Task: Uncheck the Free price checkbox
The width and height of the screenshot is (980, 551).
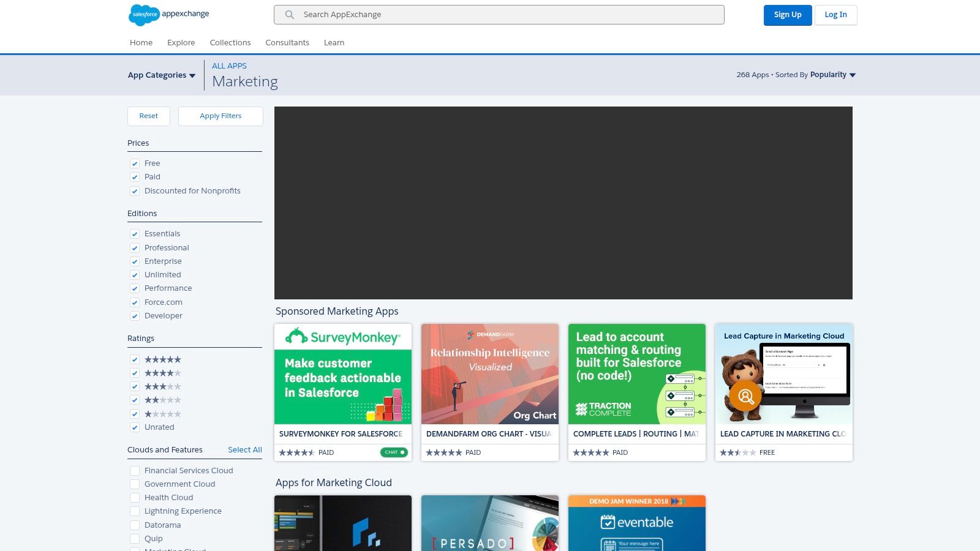Action: click(135, 163)
